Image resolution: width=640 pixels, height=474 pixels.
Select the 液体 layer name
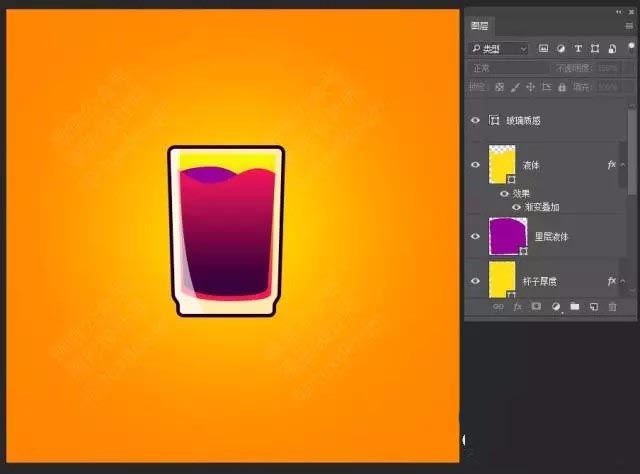531,165
